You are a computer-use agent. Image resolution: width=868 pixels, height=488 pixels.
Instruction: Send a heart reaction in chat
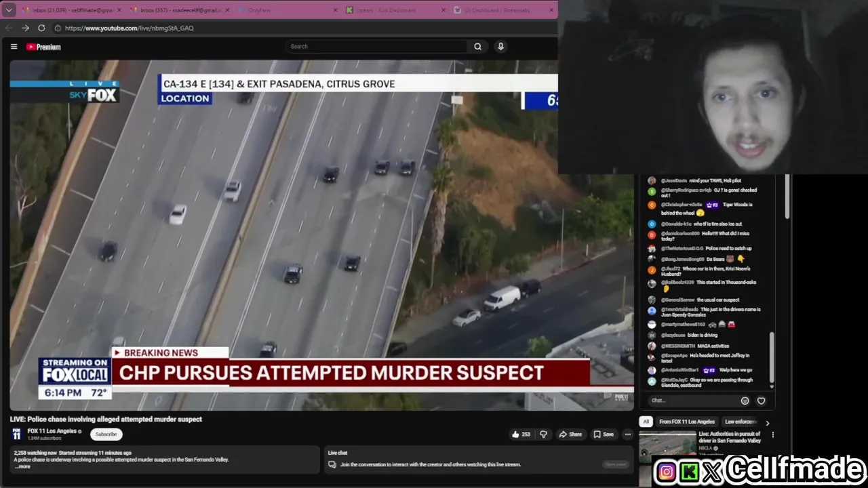761,401
